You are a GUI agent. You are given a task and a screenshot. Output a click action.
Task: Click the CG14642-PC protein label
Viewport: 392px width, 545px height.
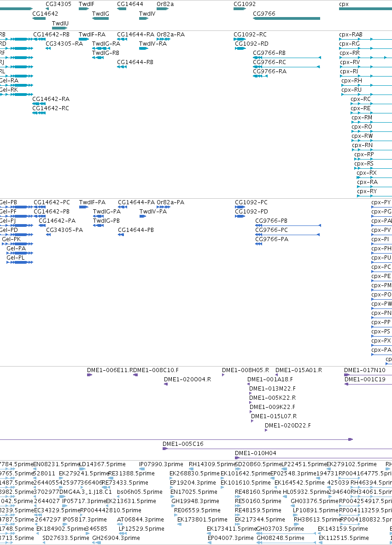[52, 202]
